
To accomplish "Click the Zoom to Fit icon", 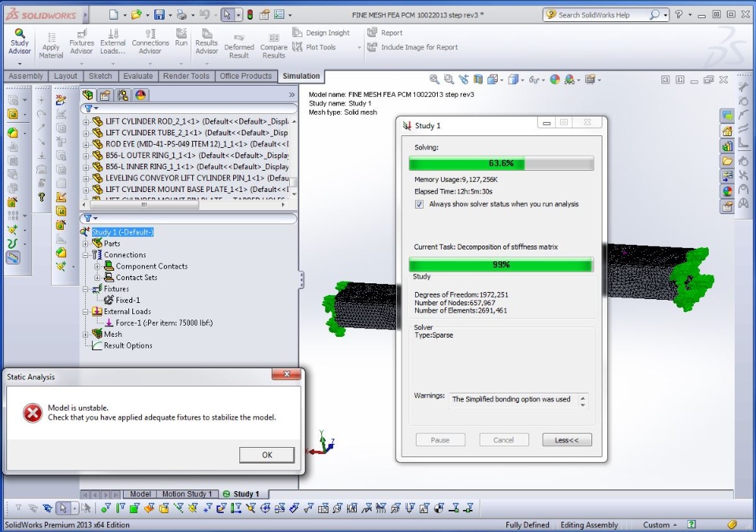I will [x=435, y=79].
